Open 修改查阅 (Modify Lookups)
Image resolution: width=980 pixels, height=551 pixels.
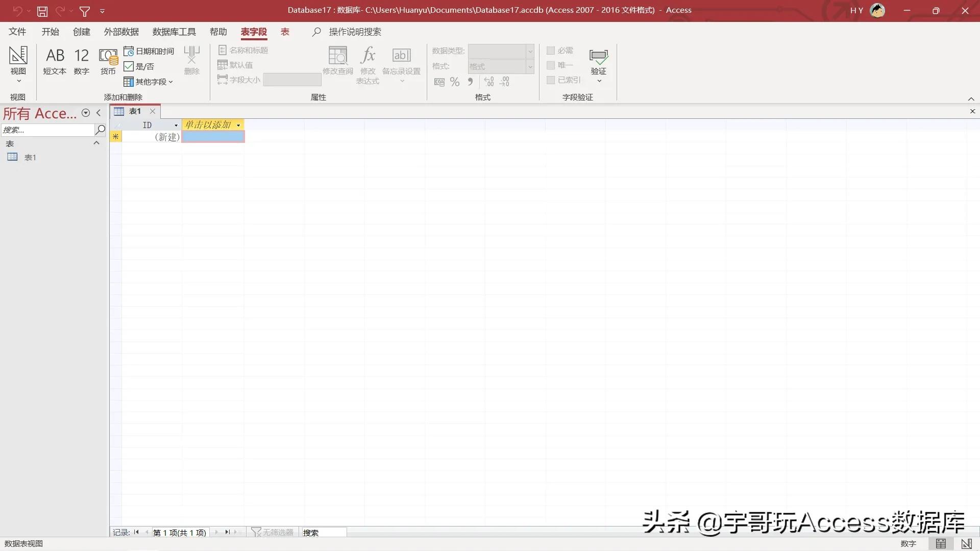tap(337, 61)
